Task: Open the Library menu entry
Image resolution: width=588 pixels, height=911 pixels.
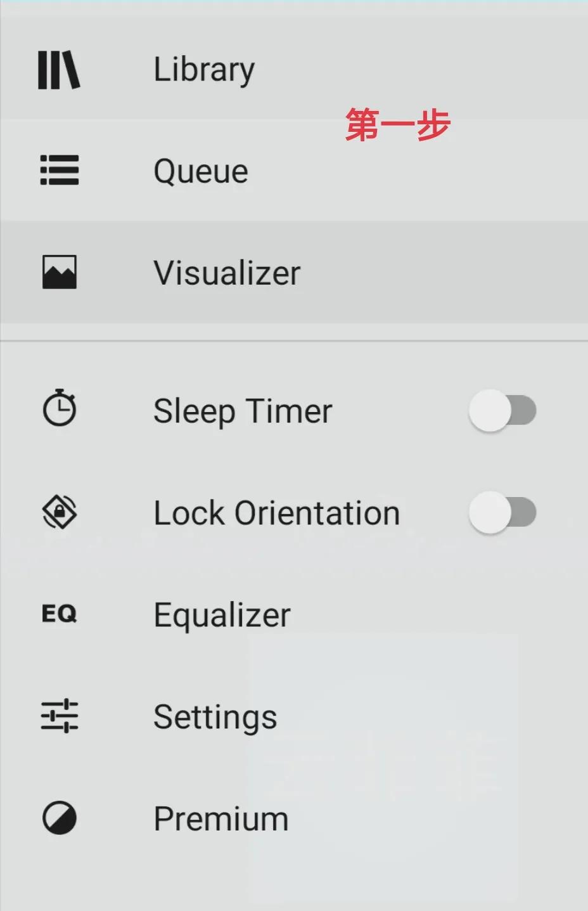Action: 204,70
